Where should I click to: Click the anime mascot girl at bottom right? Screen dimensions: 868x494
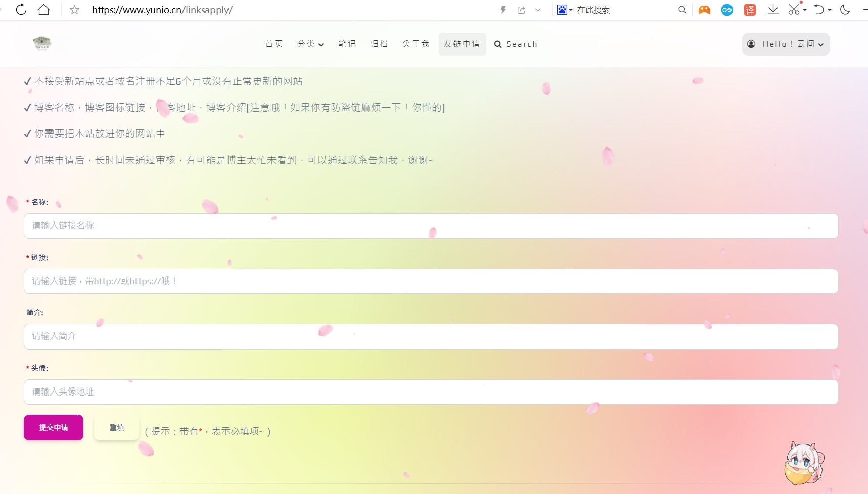point(804,463)
